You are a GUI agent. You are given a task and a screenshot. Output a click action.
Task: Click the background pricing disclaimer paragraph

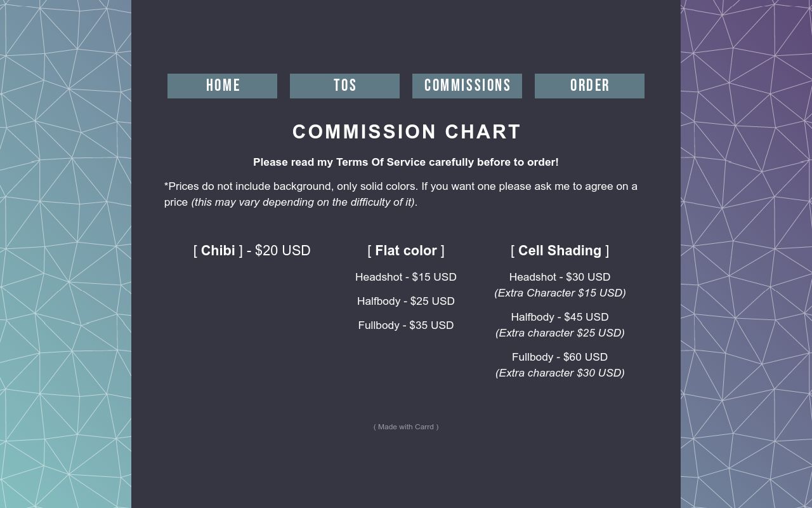coord(401,194)
